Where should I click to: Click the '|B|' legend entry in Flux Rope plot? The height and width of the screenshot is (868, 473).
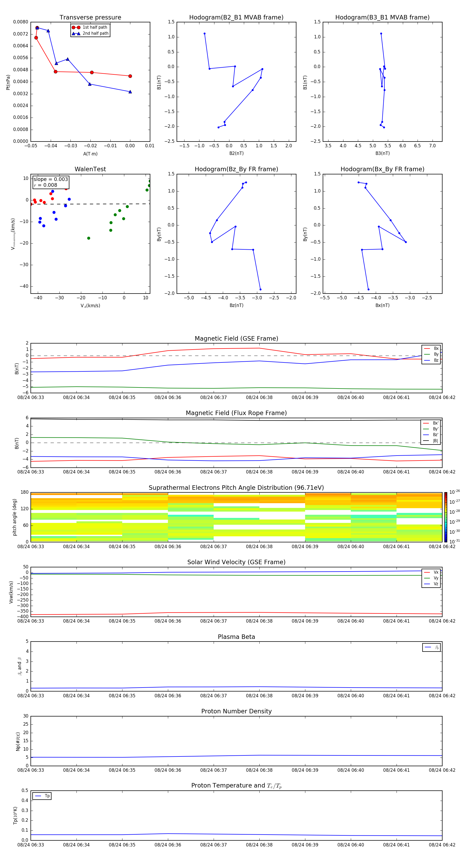click(431, 441)
